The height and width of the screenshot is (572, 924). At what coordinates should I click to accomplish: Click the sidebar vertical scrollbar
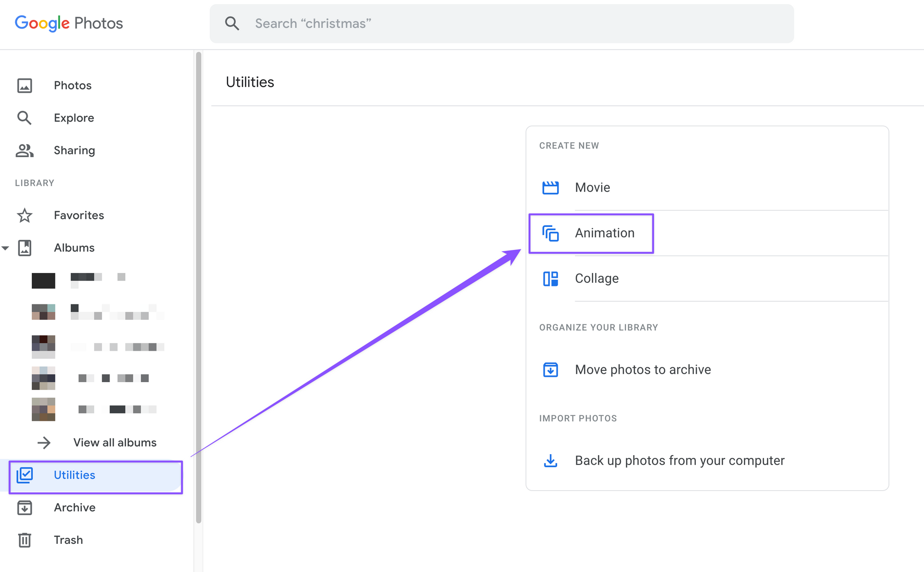point(199,287)
